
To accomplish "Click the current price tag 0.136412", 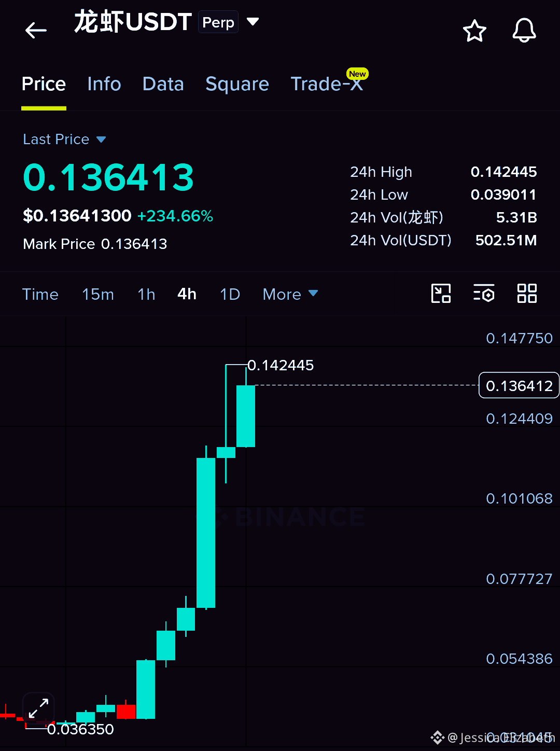I will pyautogui.click(x=519, y=385).
